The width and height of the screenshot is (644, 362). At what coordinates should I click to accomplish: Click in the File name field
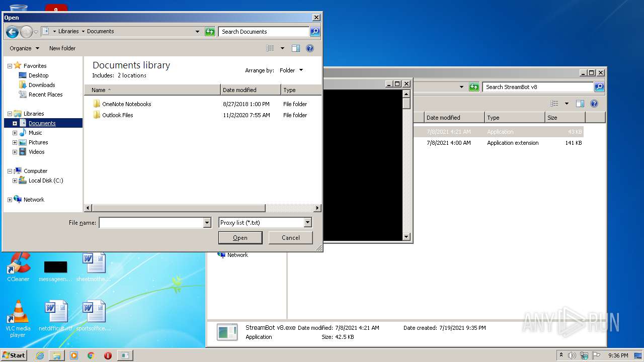coord(151,223)
